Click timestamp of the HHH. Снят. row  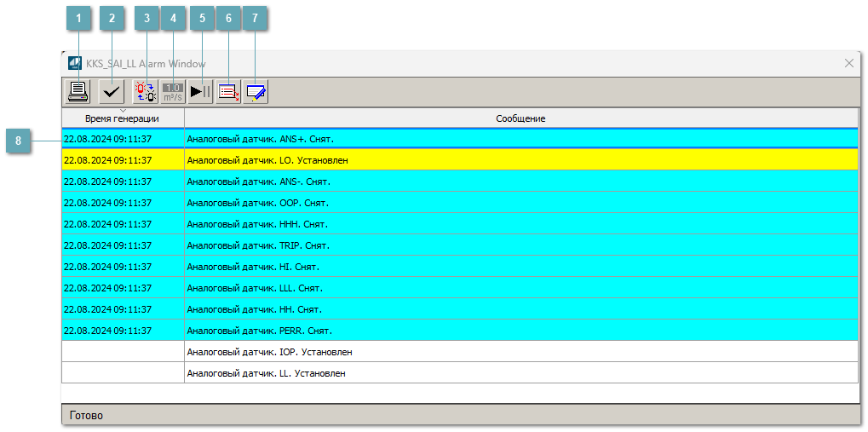click(x=108, y=224)
